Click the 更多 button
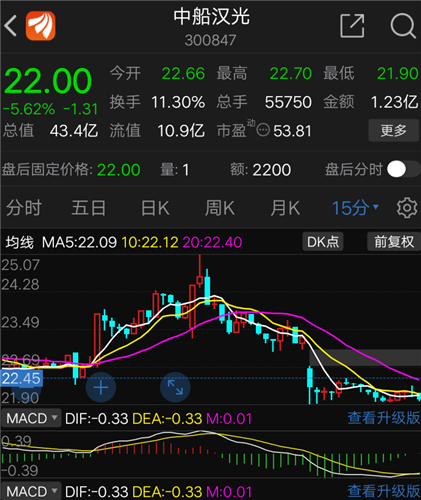The width and height of the screenshot is (421, 500). pyautogui.click(x=393, y=130)
